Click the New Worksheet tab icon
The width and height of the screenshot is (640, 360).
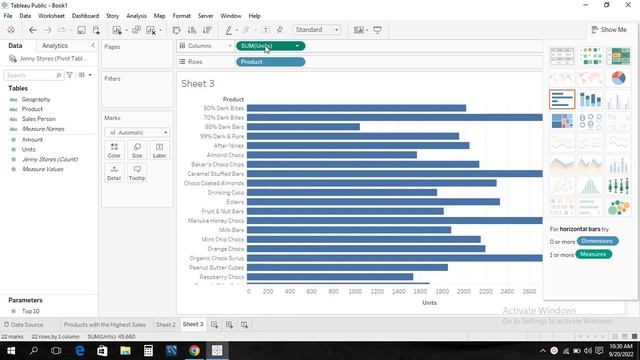click(x=214, y=324)
